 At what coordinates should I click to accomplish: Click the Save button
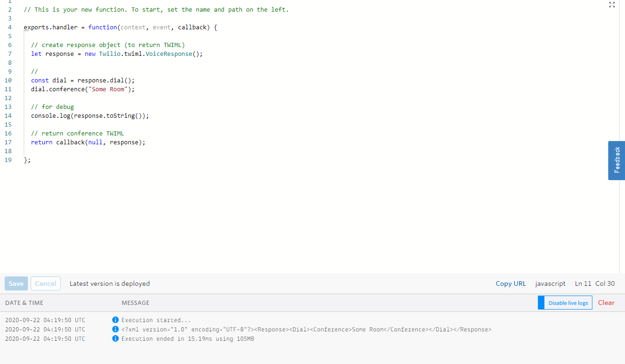[16, 283]
